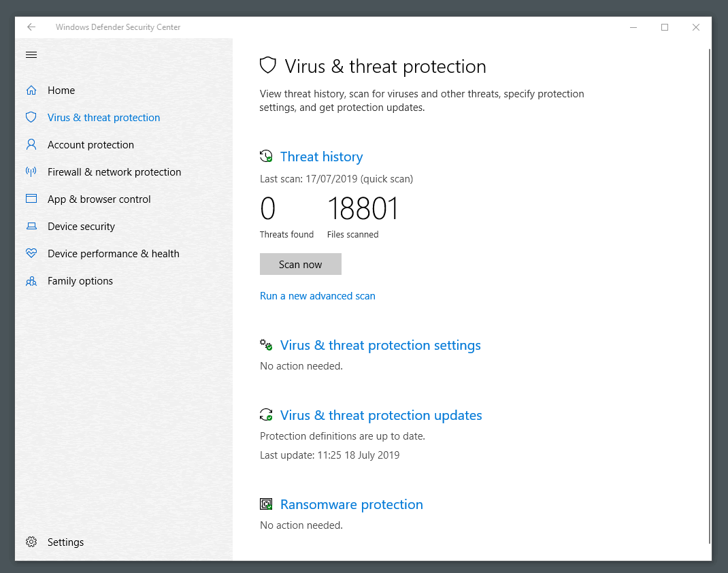Open App & browser control window icon
728x573 pixels.
[x=31, y=199]
